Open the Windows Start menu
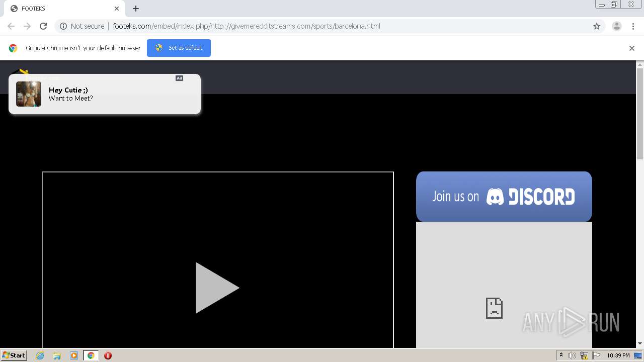This screenshot has width=644, height=362. point(14,355)
